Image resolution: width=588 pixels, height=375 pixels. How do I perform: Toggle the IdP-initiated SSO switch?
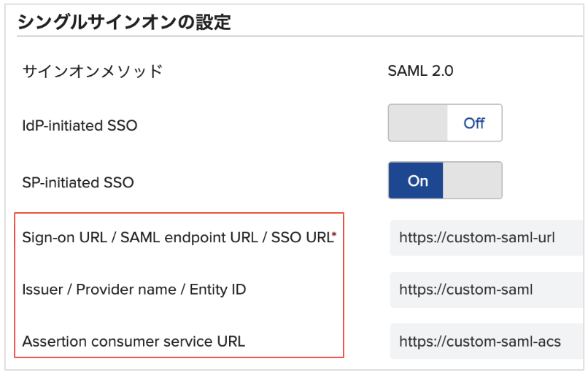click(445, 123)
